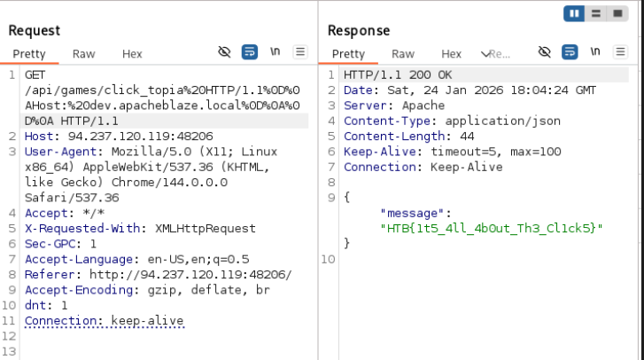
Task: Select the Hex tab in Request
Action: coord(132,54)
